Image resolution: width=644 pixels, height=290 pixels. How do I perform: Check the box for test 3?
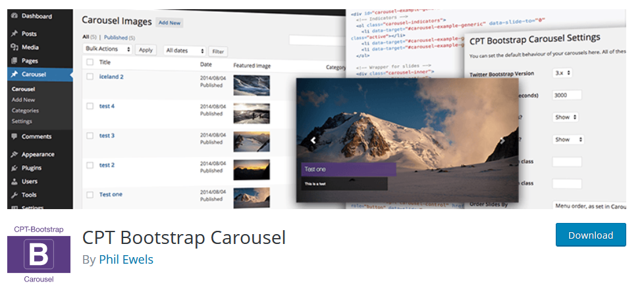click(90, 135)
